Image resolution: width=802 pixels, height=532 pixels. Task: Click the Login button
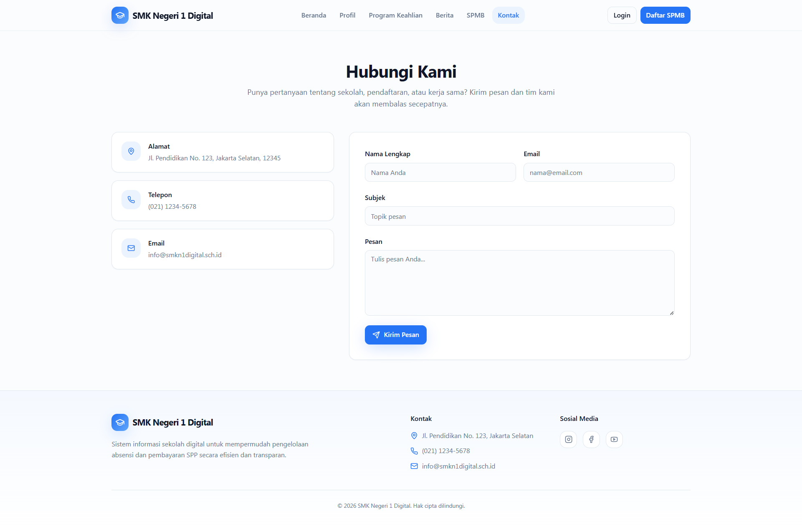[622, 15]
